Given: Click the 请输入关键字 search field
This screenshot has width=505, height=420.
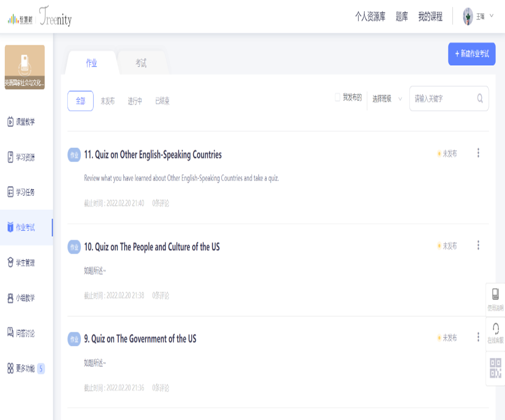Looking at the screenshot, I should pos(442,99).
